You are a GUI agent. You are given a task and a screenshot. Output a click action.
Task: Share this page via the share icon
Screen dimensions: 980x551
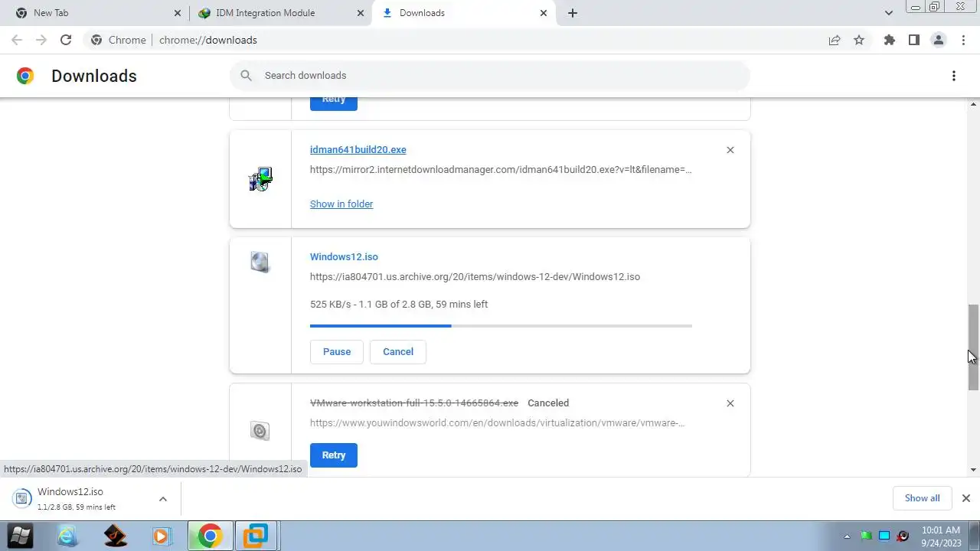pyautogui.click(x=835, y=40)
